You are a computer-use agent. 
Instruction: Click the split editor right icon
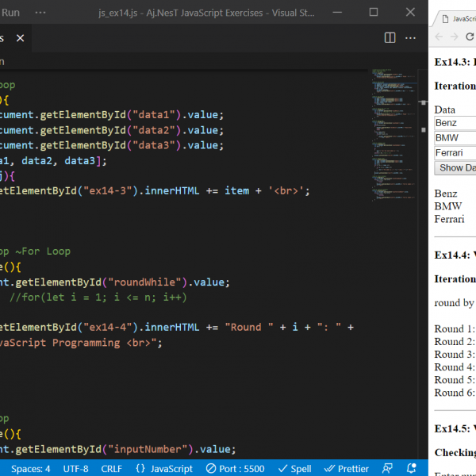(390, 38)
